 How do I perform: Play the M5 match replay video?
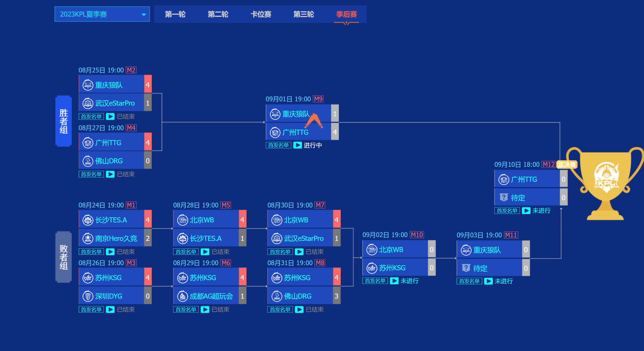coord(205,252)
